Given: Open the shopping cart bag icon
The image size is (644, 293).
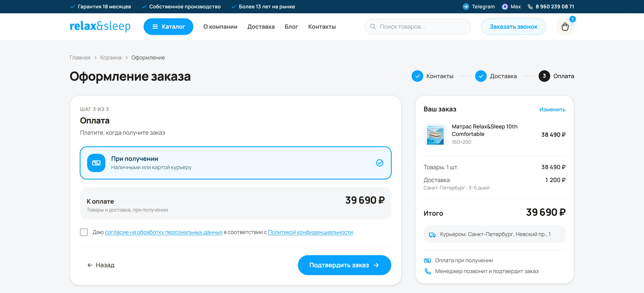Looking at the screenshot, I should click(565, 27).
